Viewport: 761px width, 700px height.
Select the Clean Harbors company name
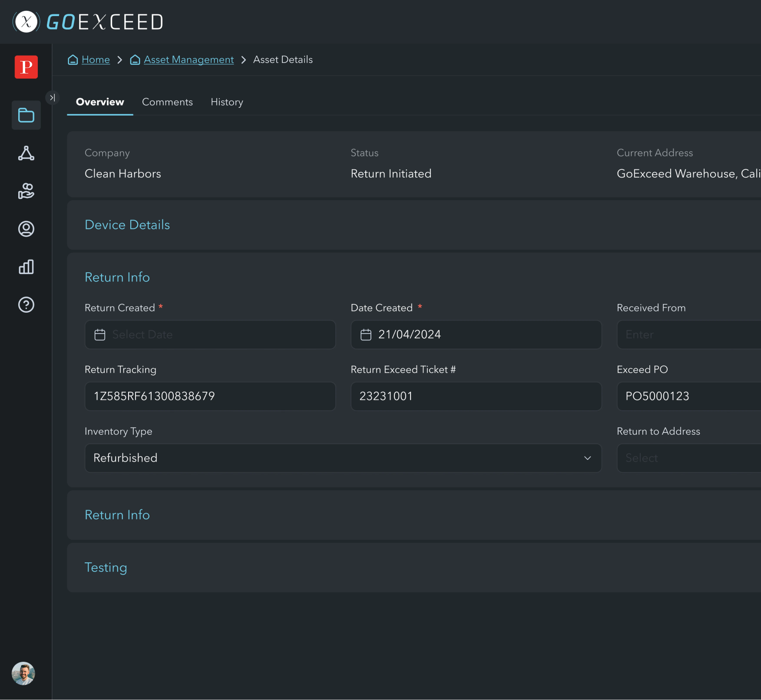tap(123, 173)
